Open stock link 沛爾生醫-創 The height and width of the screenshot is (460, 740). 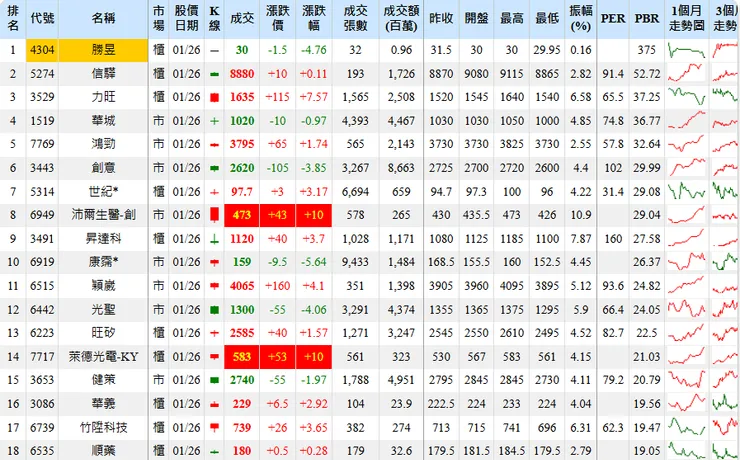[x=103, y=215]
